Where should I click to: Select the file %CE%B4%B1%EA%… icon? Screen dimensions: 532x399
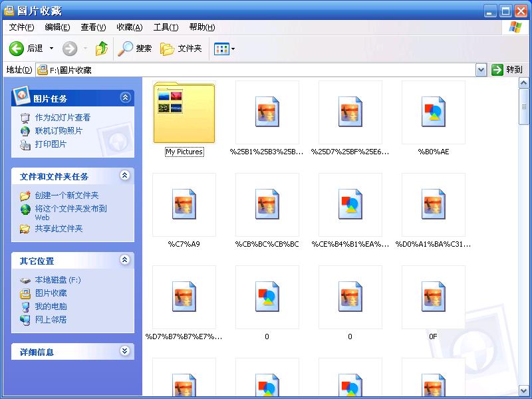coord(350,205)
